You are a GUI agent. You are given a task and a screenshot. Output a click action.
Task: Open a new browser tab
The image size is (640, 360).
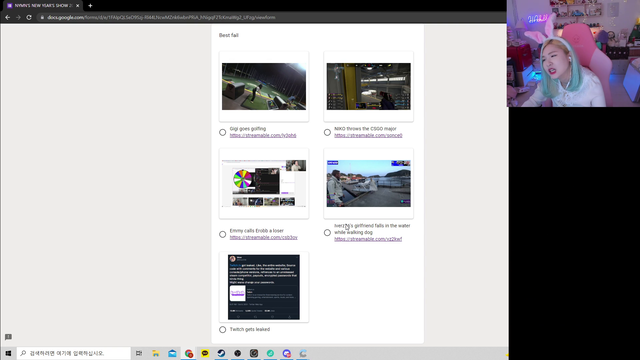90,6
